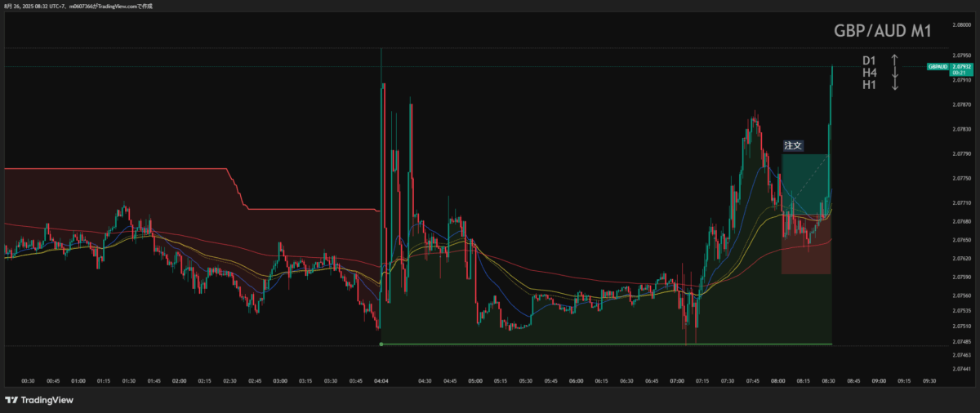Click the 04:04 time axis label

(x=381, y=380)
